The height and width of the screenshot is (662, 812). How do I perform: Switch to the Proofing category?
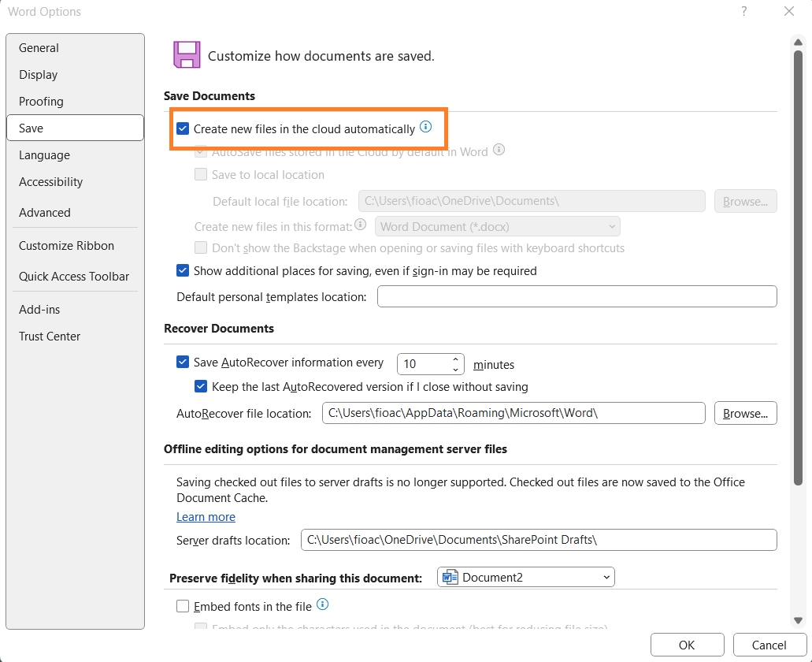(40, 101)
